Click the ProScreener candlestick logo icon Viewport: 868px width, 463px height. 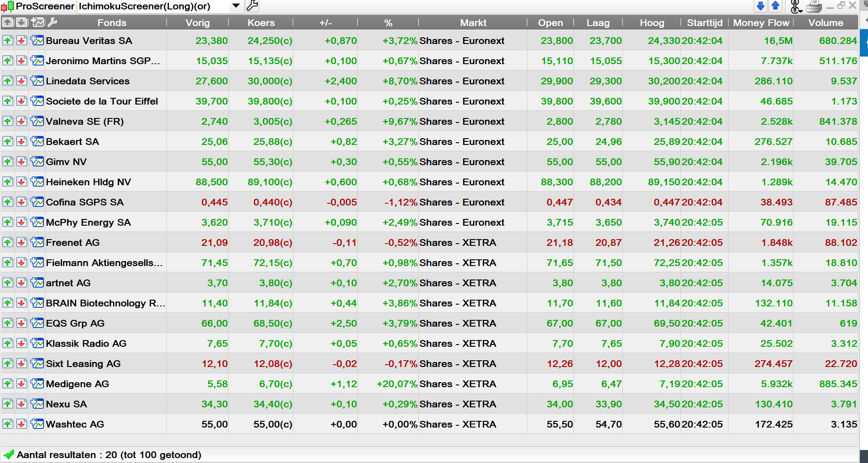click(8, 6)
